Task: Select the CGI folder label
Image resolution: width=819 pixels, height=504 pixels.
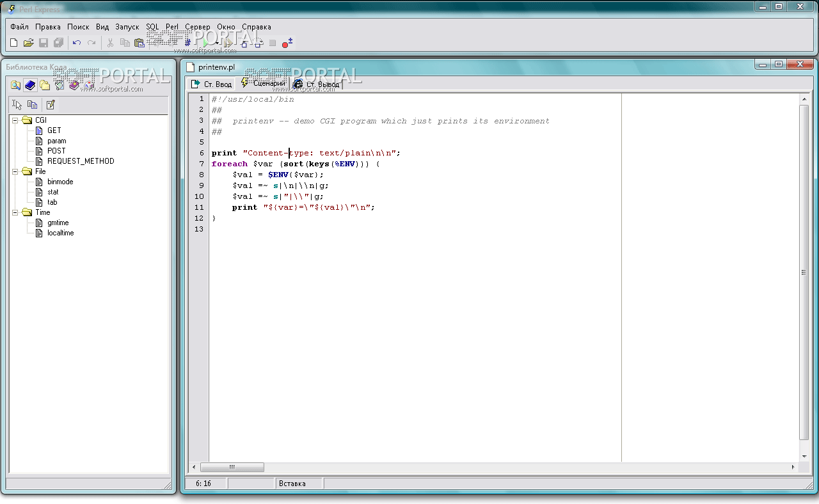Action: pyautogui.click(x=41, y=120)
